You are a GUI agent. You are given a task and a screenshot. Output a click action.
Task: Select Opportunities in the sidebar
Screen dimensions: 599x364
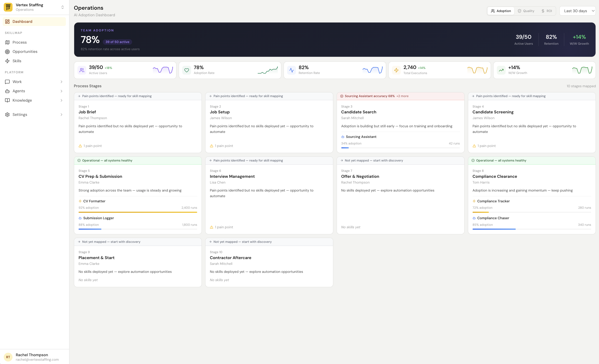[x=25, y=51]
